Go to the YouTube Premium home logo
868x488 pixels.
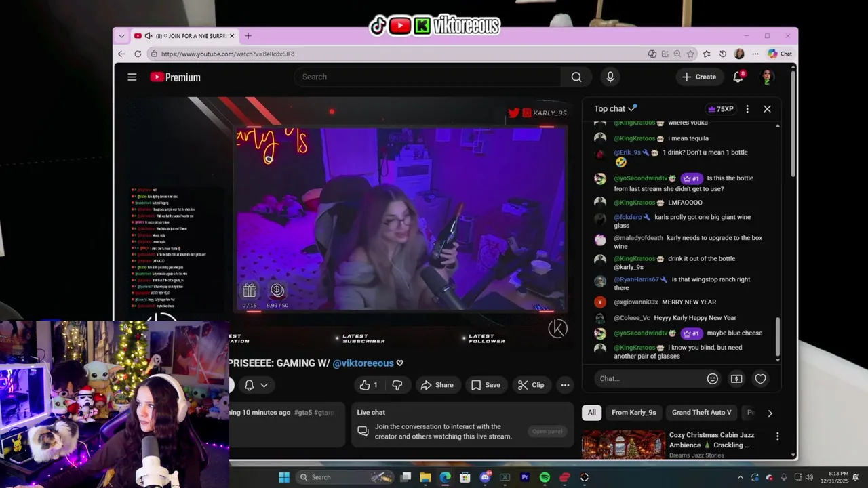(x=175, y=77)
